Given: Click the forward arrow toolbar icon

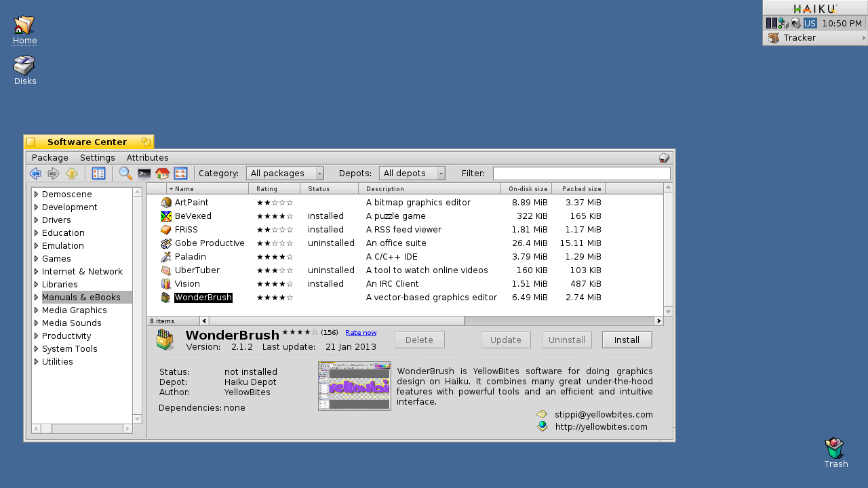Looking at the screenshot, I should pos(54,174).
